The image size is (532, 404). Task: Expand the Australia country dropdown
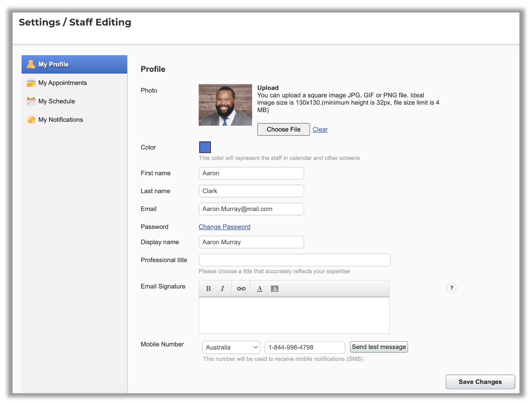coord(231,347)
